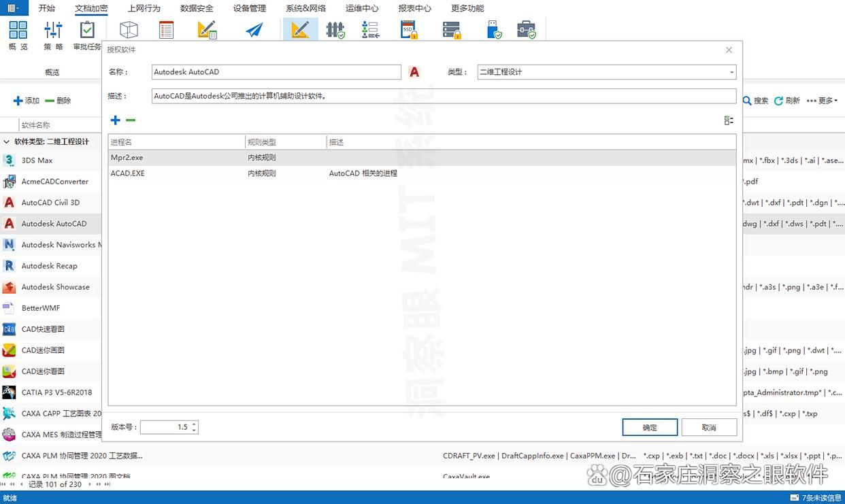Viewport: 845px width, 504px height.
Task: Click the 3D cube outline toolbar icon
Action: tap(129, 30)
